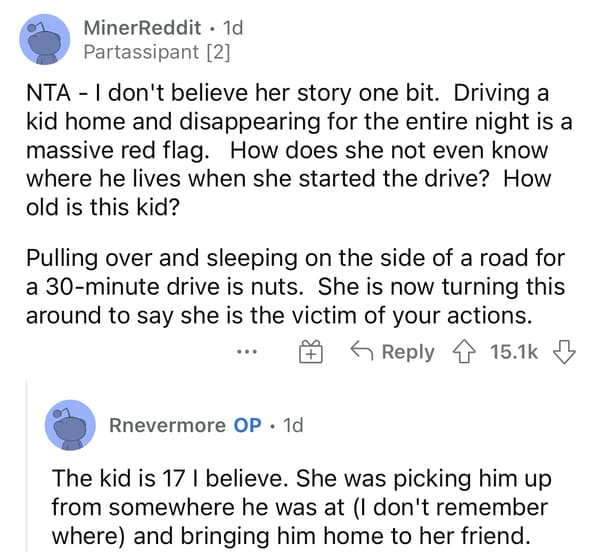Click the 15.1k vote score
Screen dimensions: 599x552
coord(514,352)
